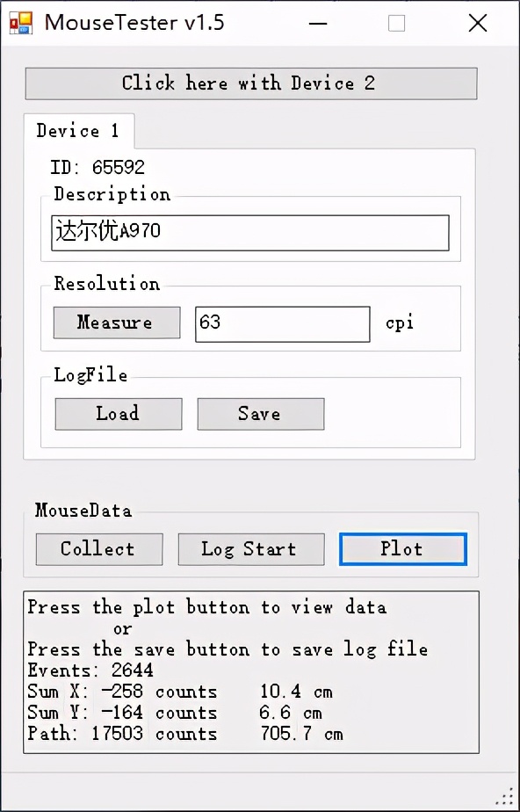Load a log file with Load button
The height and width of the screenshot is (812, 520).
tap(119, 414)
